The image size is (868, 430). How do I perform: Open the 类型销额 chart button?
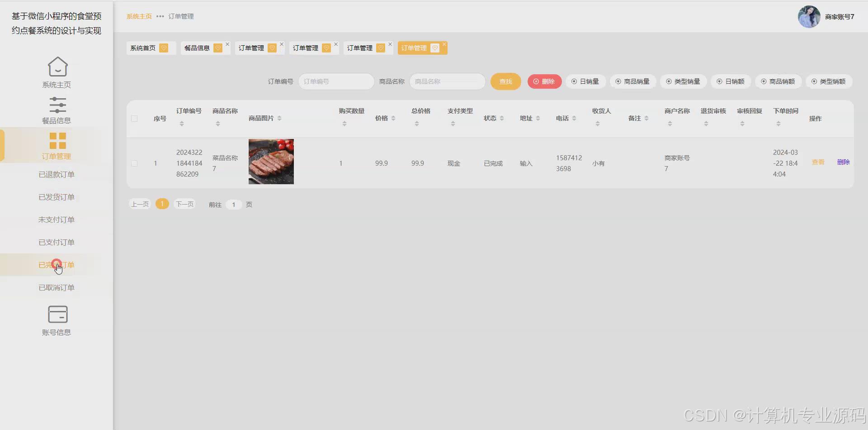click(x=829, y=81)
